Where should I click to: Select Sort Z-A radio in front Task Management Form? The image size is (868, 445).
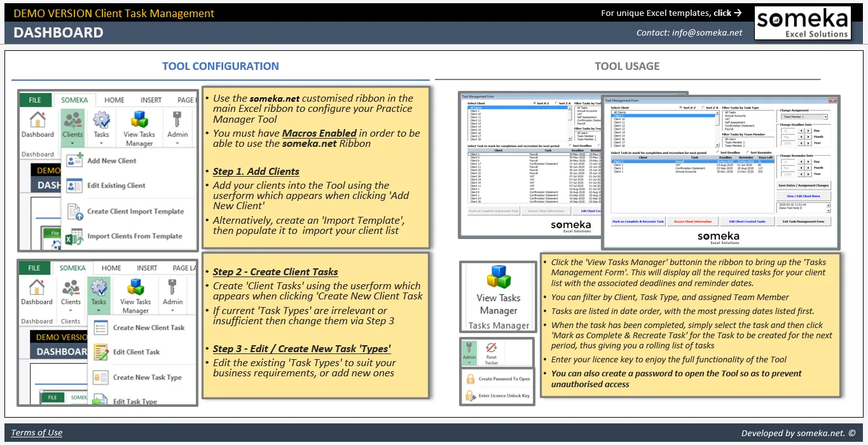[703, 107]
